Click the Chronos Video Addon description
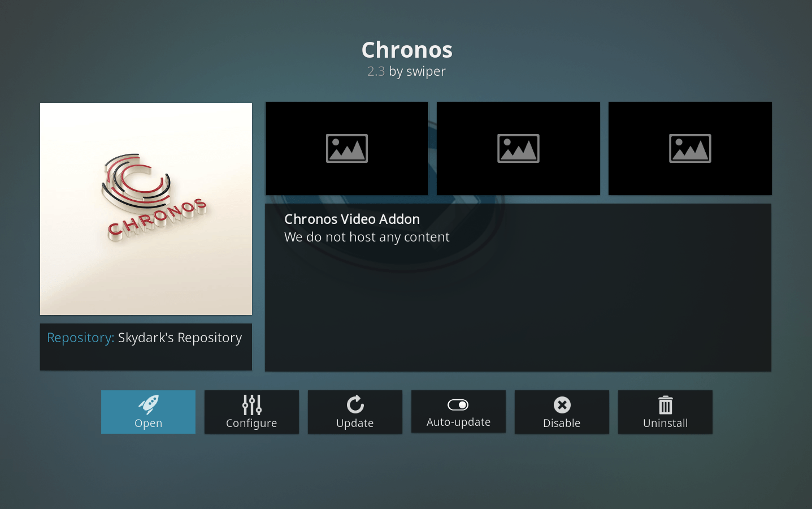 [367, 228]
